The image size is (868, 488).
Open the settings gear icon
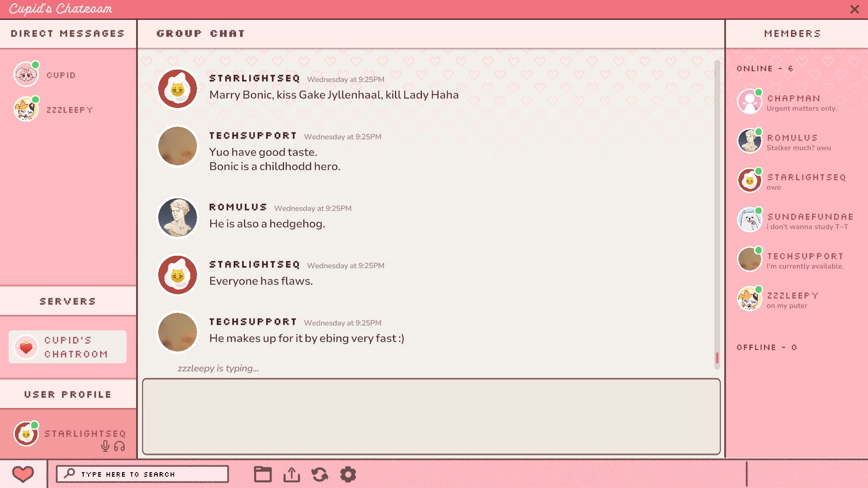pyautogui.click(x=348, y=474)
